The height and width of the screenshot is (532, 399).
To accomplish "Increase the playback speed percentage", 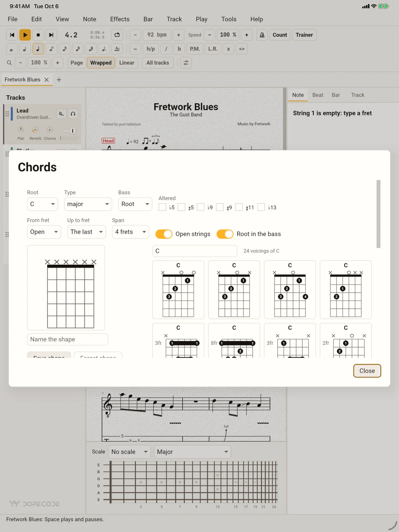I will (x=247, y=35).
